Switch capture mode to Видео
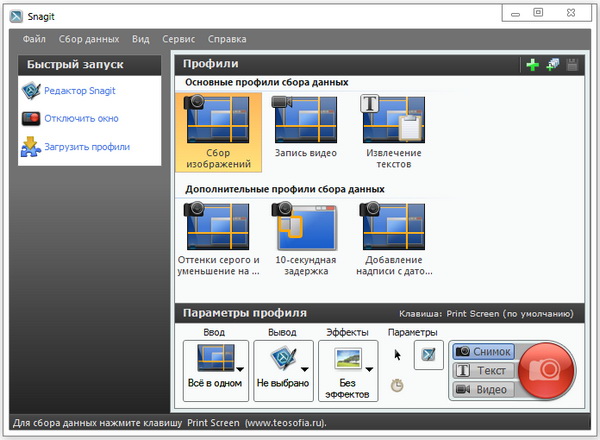The width and height of the screenshot is (600, 440). pyautogui.click(x=483, y=389)
